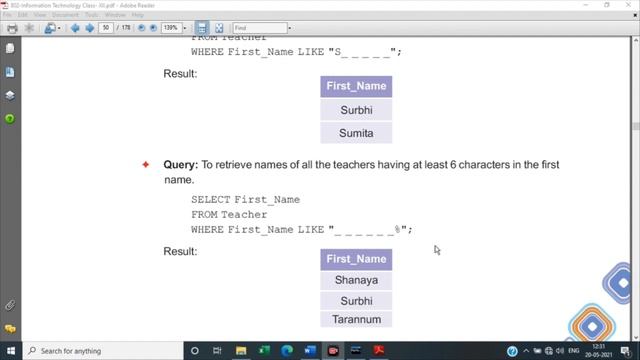
Task: Click the Surbhi cell in first result table
Action: [x=356, y=110]
